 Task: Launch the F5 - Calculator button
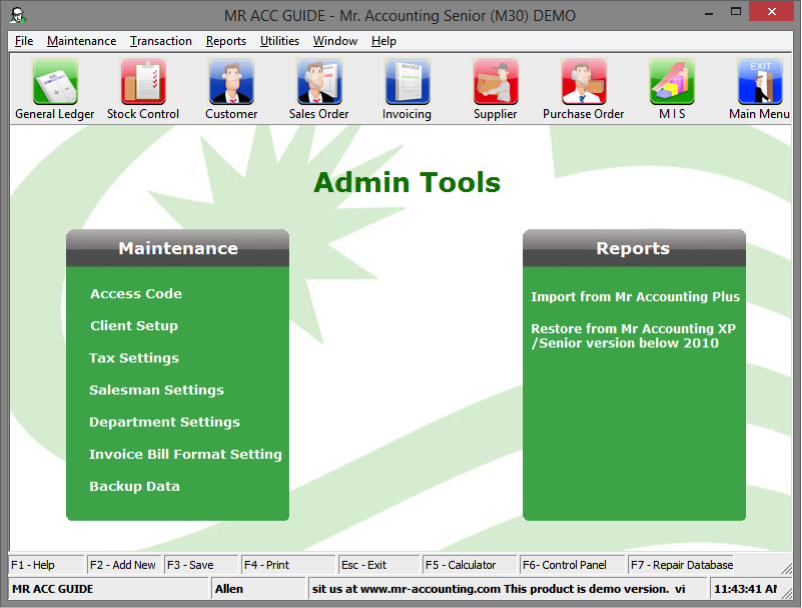point(470,565)
